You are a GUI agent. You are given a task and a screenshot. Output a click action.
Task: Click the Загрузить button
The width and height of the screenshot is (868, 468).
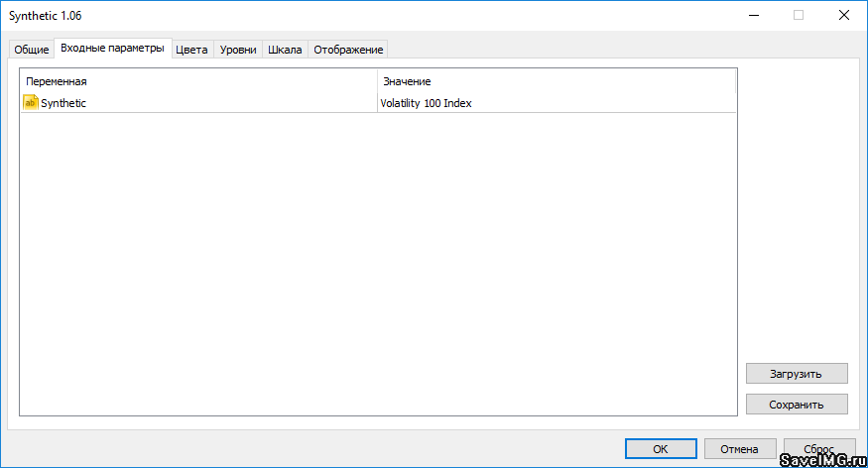pyautogui.click(x=797, y=374)
